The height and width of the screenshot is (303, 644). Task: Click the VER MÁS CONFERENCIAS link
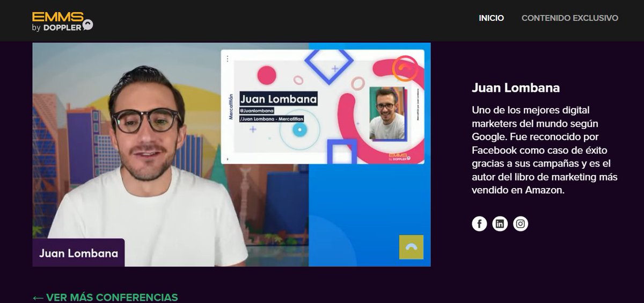[x=105, y=297]
